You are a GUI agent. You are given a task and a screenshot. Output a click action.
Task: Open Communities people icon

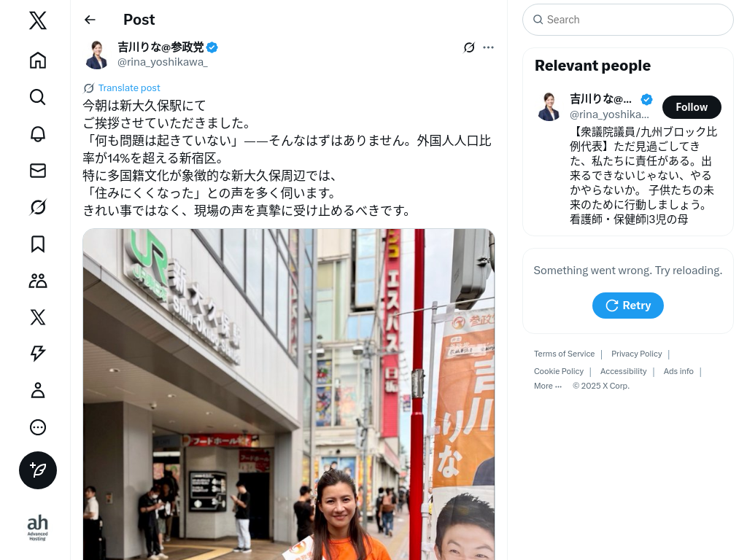pos(38,281)
